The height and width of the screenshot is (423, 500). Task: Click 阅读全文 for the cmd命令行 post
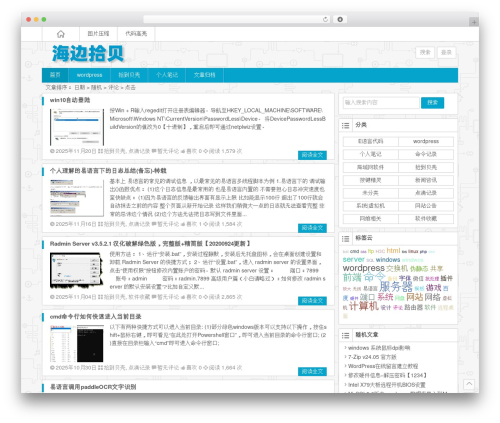tap(312, 372)
